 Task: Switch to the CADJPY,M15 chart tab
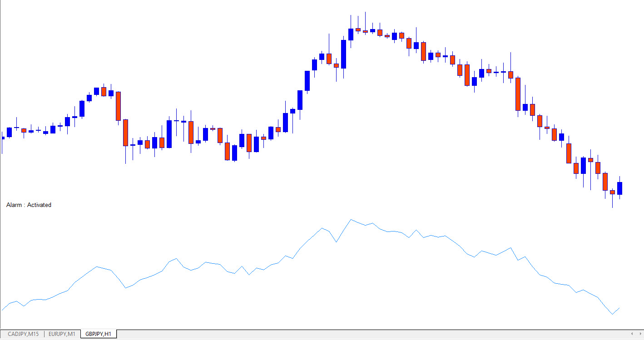pos(23,334)
